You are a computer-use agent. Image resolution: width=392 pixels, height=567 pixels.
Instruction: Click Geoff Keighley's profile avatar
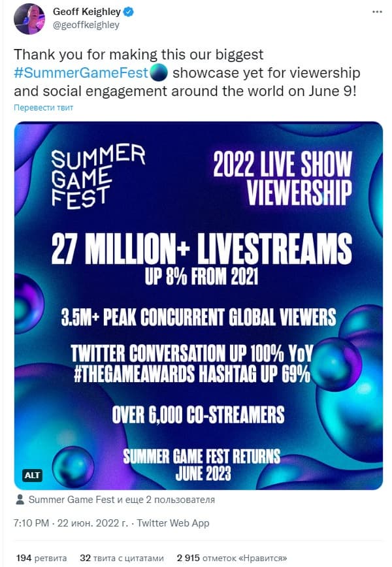click(x=29, y=18)
